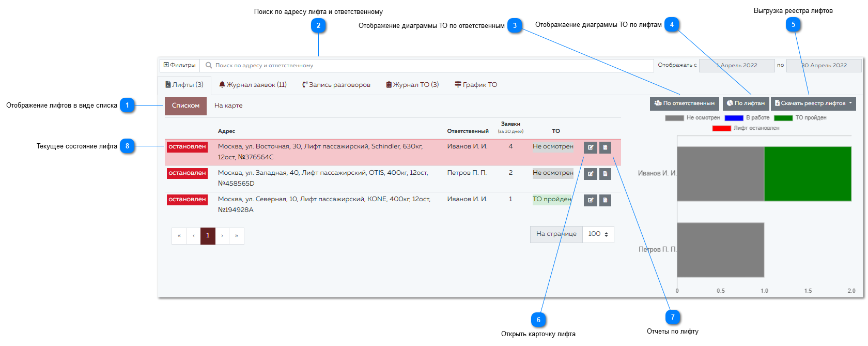Show lifts as a list with Списком
The height and width of the screenshot is (346, 868).
pos(185,106)
